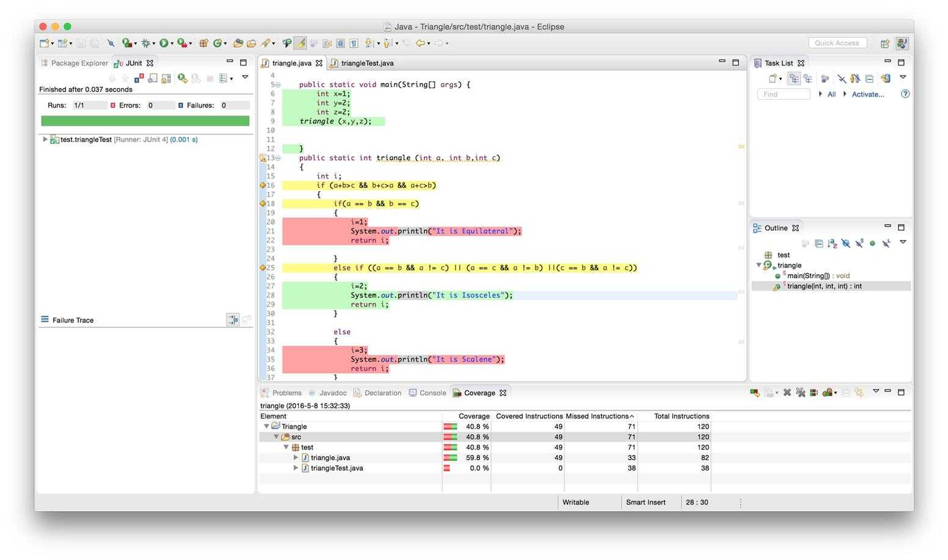Open the New wizard dropdown arrow

[53, 43]
